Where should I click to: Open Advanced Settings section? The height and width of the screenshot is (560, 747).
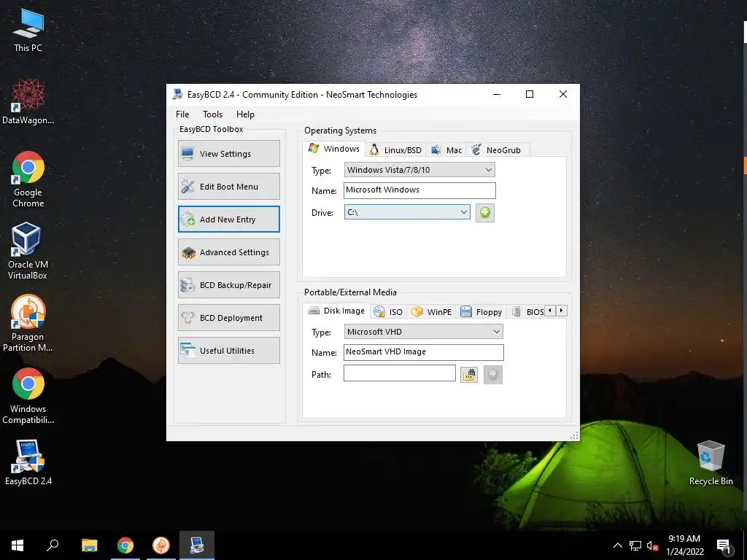click(228, 252)
